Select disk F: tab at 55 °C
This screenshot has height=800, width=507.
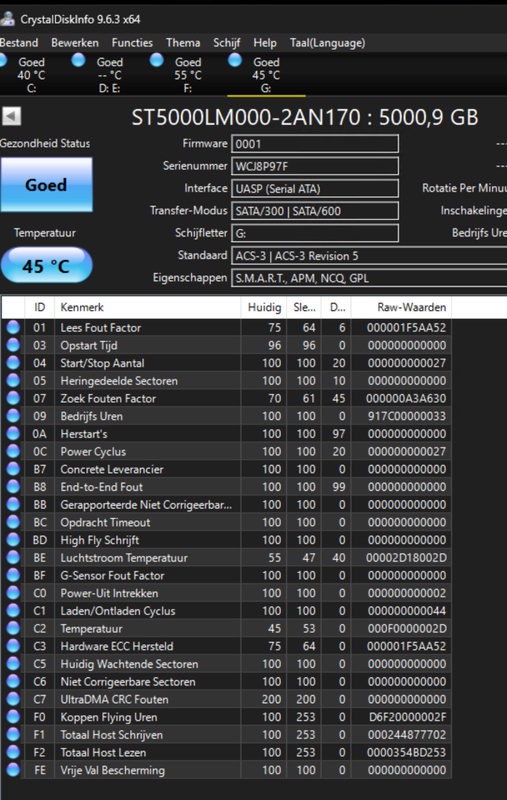pyautogui.click(x=187, y=74)
